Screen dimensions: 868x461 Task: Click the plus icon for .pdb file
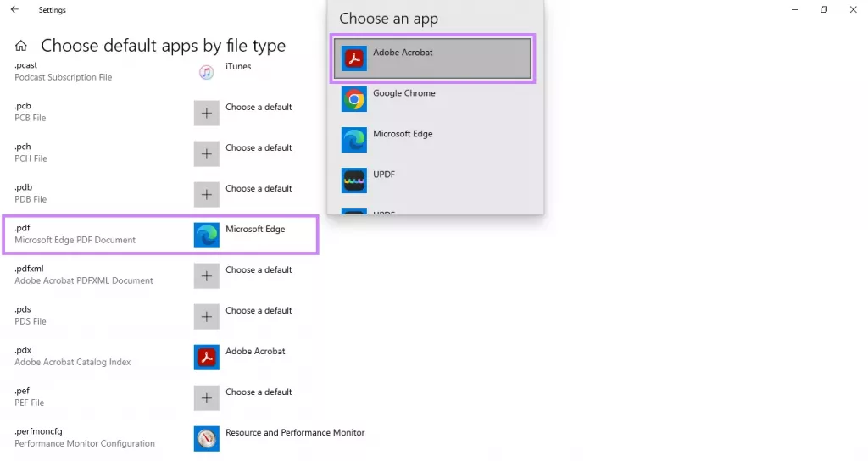point(207,195)
